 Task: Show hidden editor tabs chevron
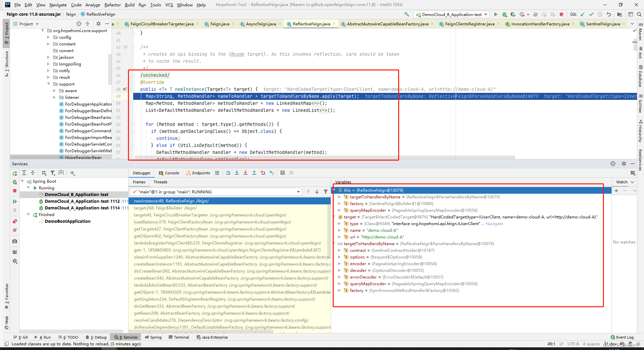(632, 24)
